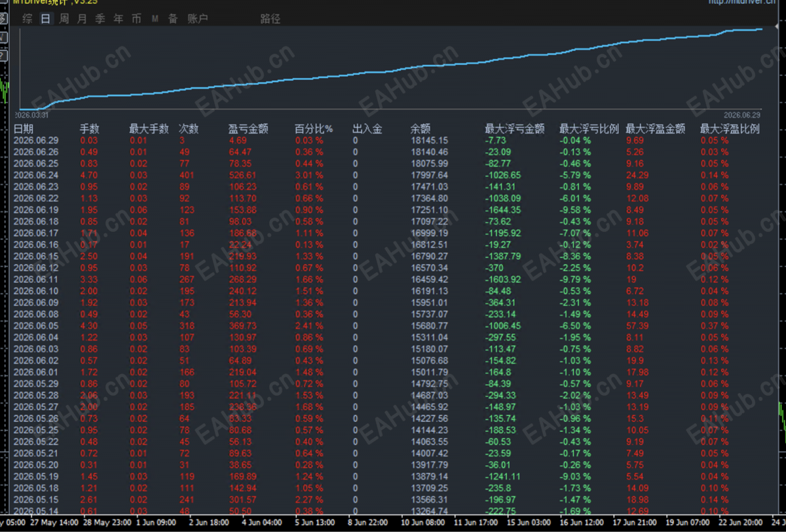The height and width of the screenshot is (532, 786).
Task: Select the M tab
Action: tap(155, 19)
